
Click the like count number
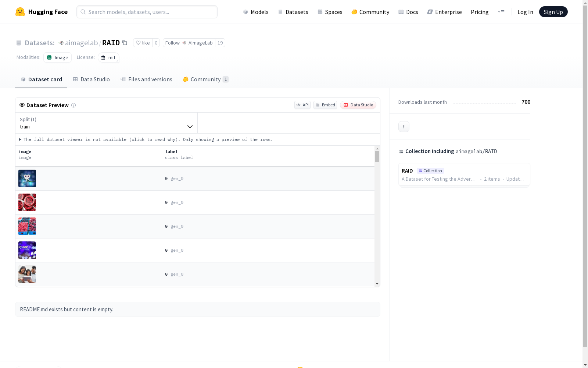coord(156,43)
